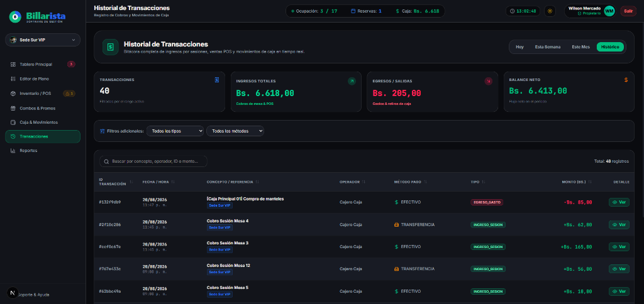This screenshot has width=644, height=304.
Task: Switch to the Esta Semana tab
Action: (x=548, y=47)
